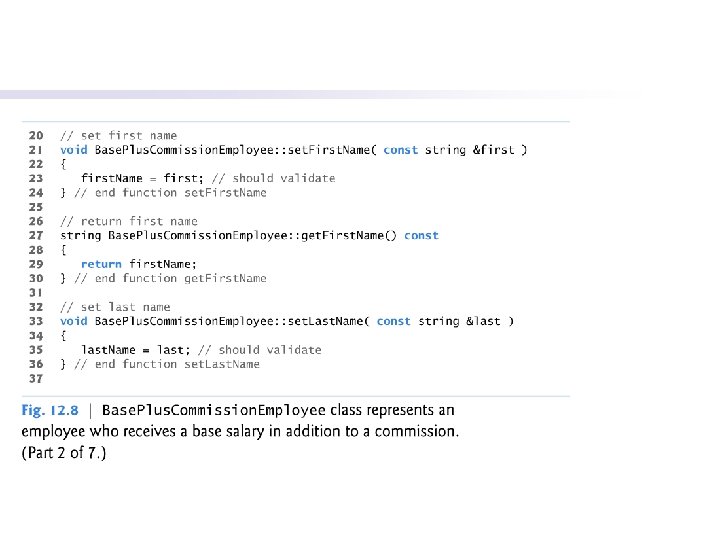The width and height of the screenshot is (720, 540).
Task: Click the "(Part 2 of 7.)" caption text
Action: pyautogui.click(x=63, y=453)
